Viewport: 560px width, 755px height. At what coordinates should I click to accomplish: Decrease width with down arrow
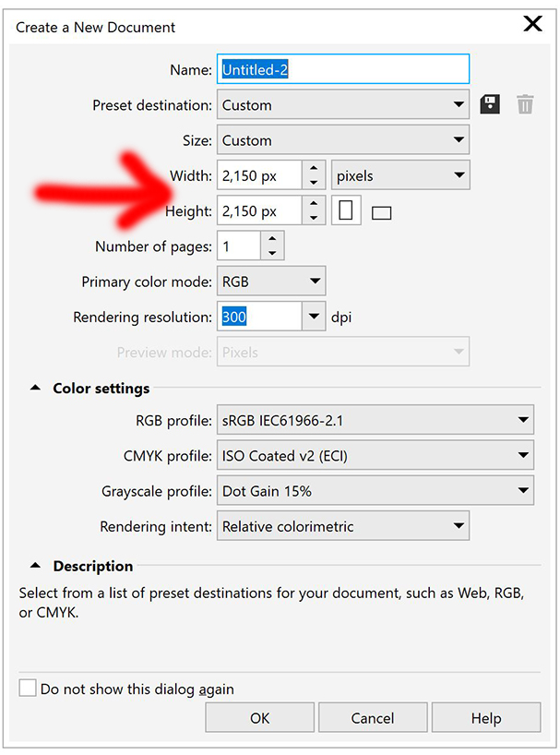[x=314, y=182]
